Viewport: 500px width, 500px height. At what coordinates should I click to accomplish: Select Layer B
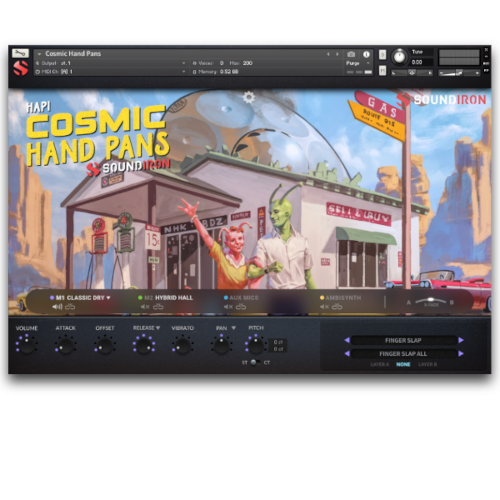tap(427, 365)
